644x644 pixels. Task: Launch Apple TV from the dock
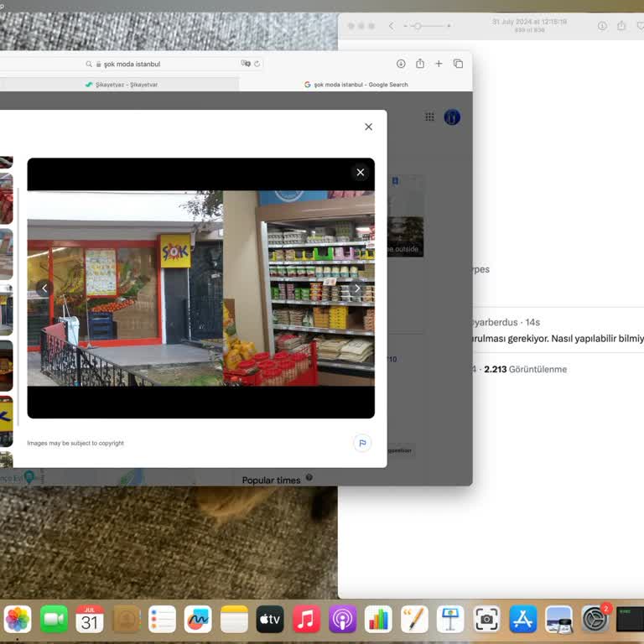pos(270,620)
